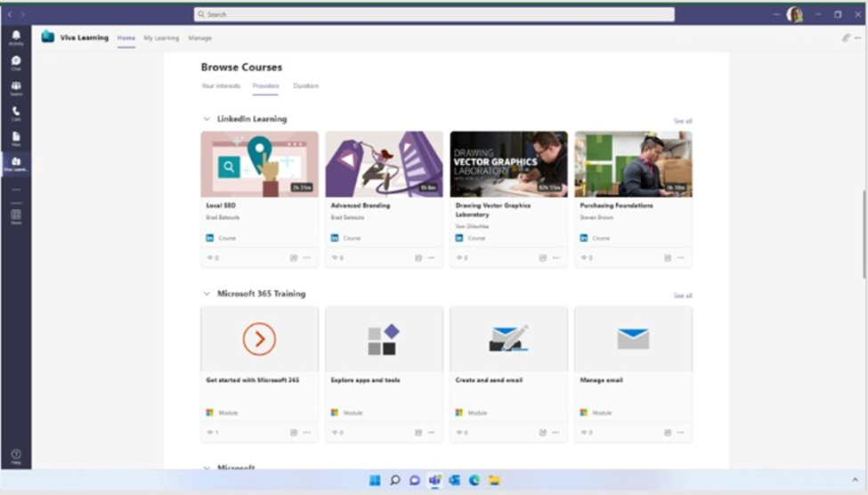Open more options on Local SEO card

pos(306,257)
